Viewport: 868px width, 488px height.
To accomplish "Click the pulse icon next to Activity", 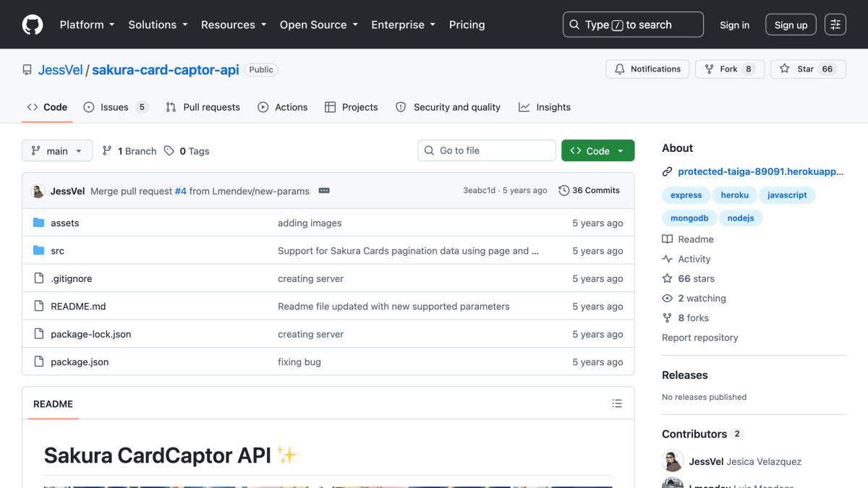I will (667, 259).
